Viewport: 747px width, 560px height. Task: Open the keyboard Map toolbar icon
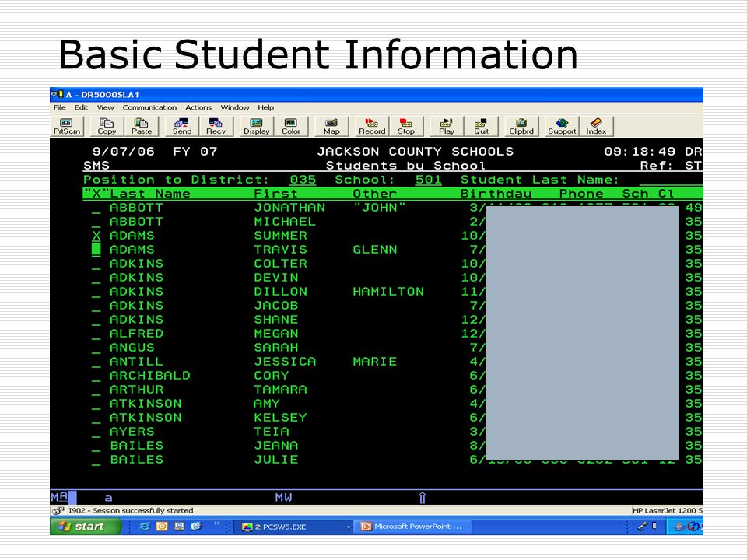tap(331, 126)
